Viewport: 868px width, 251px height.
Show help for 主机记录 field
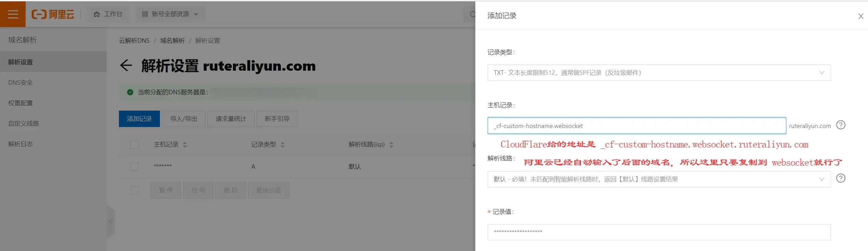[x=841, y=125]
